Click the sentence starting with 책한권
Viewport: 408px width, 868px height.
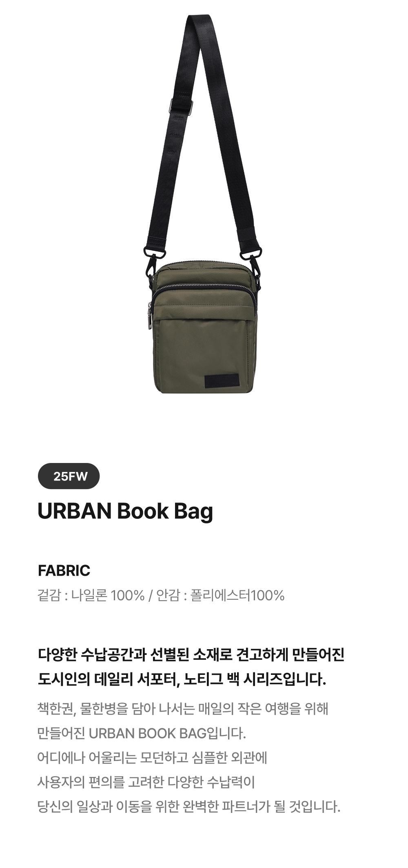point(183,709)
